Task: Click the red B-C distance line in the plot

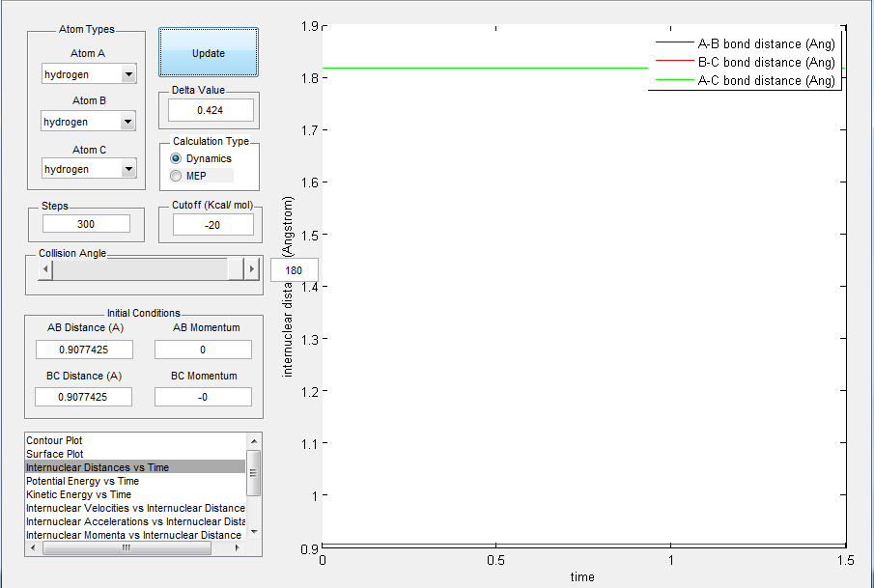Action: [584, 544]
